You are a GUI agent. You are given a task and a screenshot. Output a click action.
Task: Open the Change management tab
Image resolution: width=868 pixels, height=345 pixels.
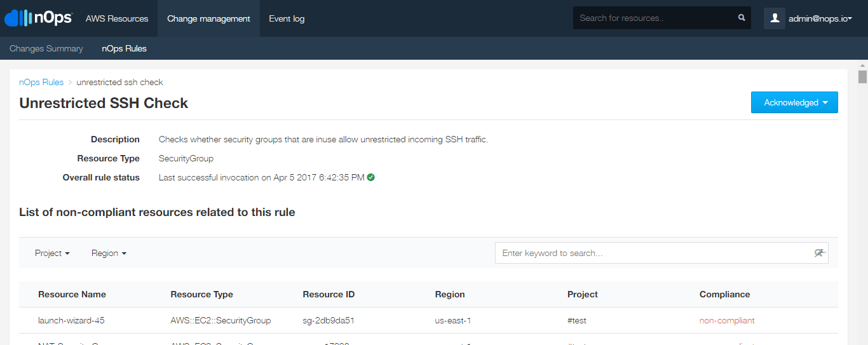point(208,18)
